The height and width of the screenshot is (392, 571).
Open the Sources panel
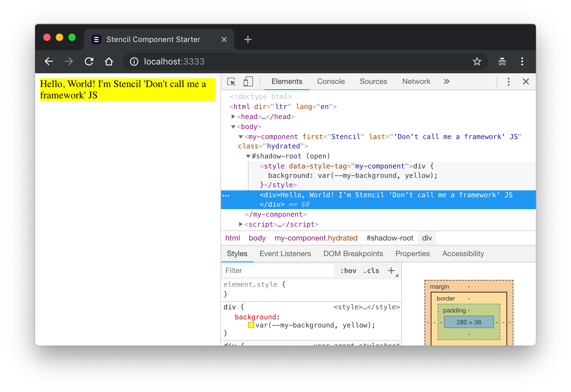point(373,81)
